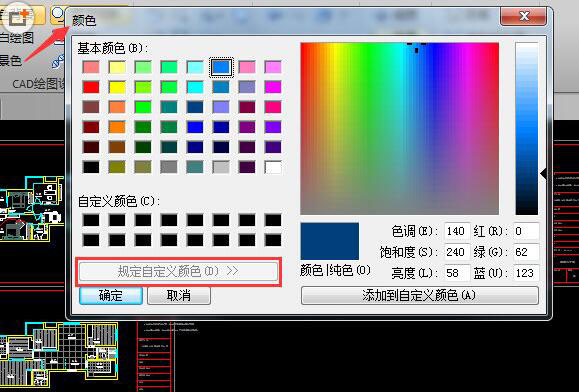Click the lower floor plan drawing in CAD canvas
The image size is (579, 392).
[59, 354]
